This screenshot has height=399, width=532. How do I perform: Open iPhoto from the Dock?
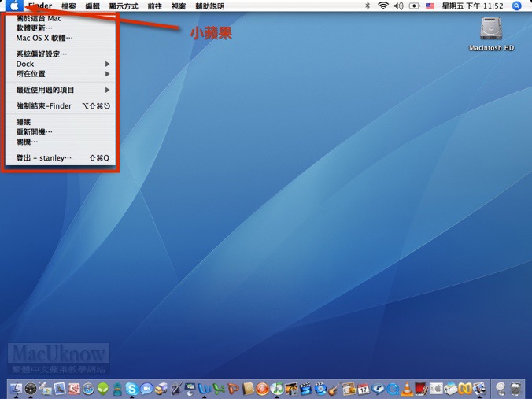[291, 389]
